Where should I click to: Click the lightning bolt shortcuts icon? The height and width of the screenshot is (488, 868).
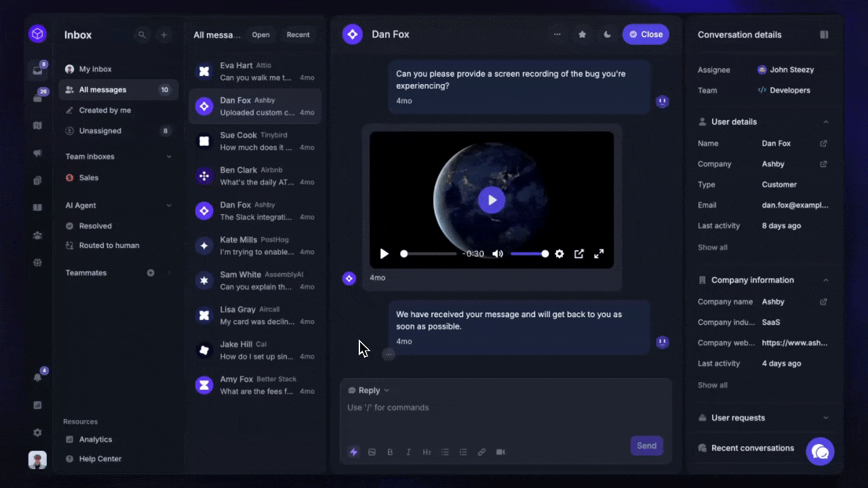coord(353,452)
